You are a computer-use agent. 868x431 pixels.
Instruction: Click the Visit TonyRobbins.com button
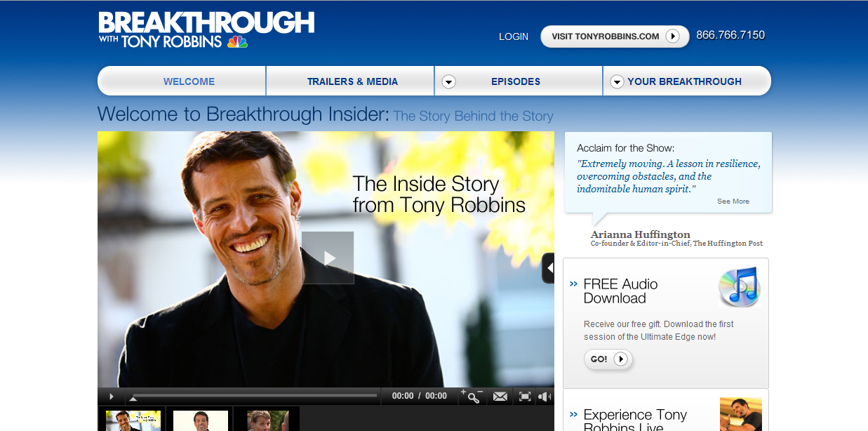pyautogui.click(x=614, y=37)
